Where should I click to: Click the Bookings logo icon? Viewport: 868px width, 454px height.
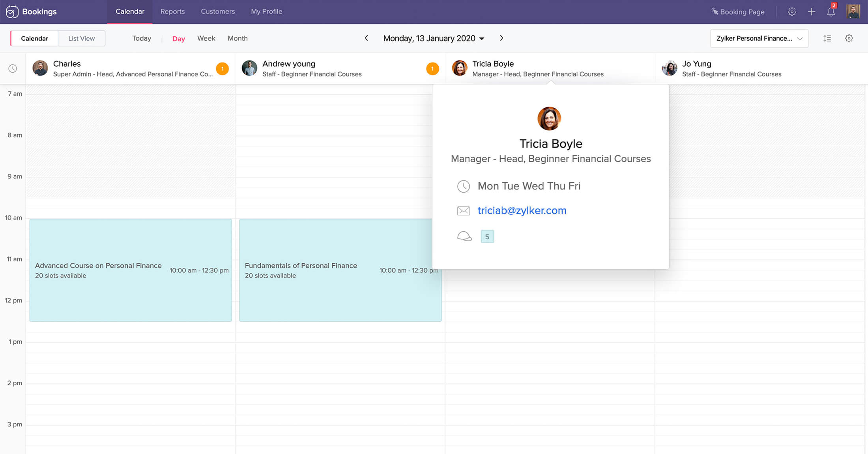pyautogui.click(x=12, y=12)
